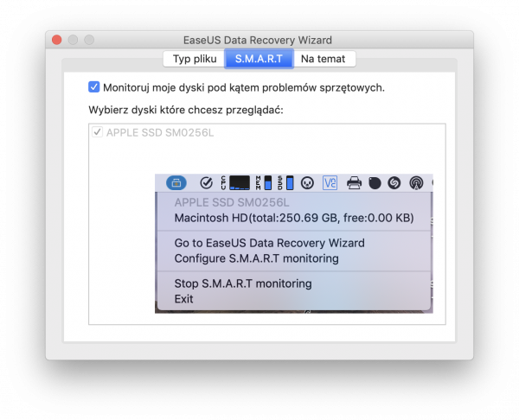Click the black blob menu bar icon

[x=375, y=183]
